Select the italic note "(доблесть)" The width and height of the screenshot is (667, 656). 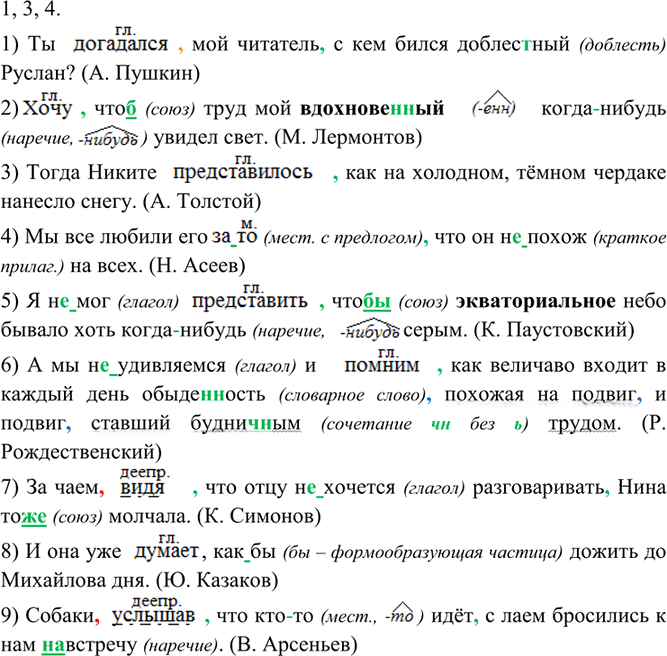(622, 45)
